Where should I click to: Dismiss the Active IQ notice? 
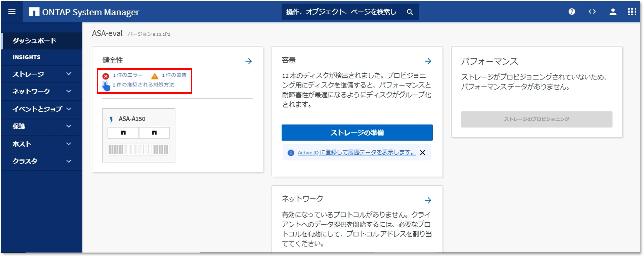click(423, 152)
